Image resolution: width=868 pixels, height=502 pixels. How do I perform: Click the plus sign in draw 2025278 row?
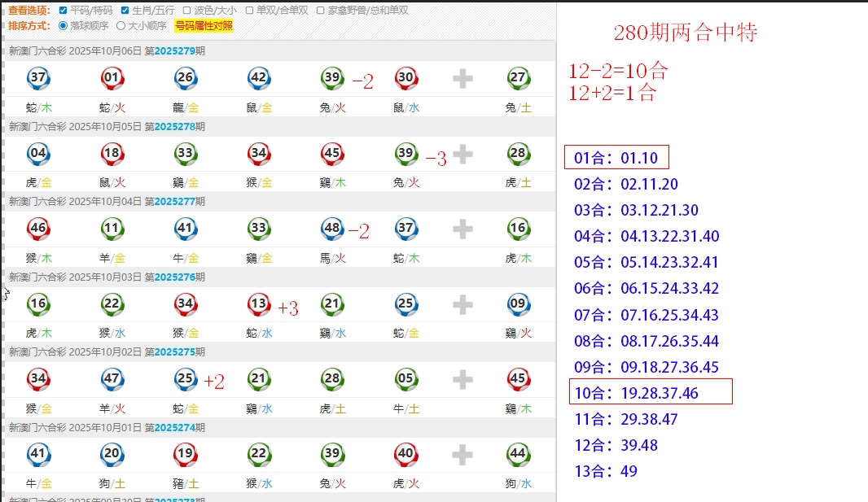pyautogui.click(x=462, y=154)
